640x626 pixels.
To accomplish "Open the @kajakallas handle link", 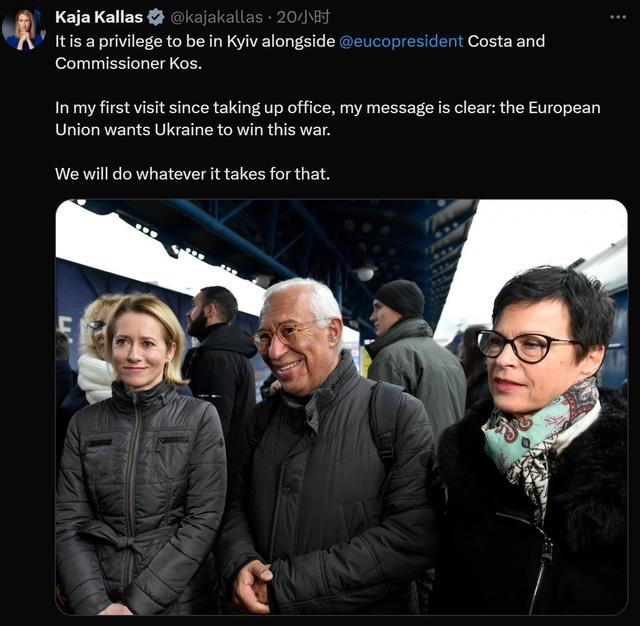I will tap(216, 17).
